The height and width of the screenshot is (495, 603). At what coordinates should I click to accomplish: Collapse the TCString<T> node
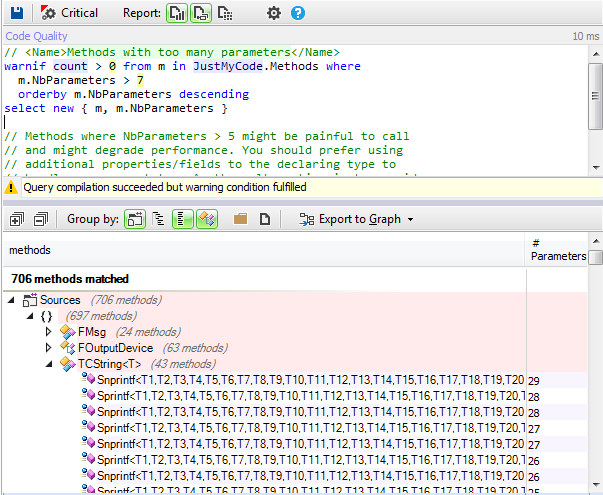tap(49, 364)
